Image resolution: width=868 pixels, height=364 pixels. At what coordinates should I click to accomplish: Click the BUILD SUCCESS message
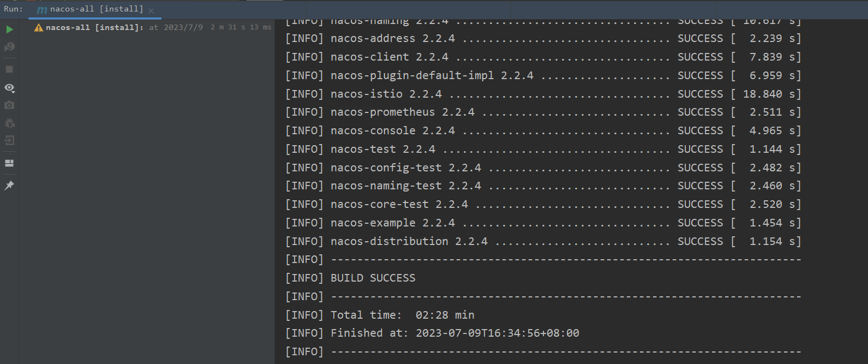click(x=373, y=278)
